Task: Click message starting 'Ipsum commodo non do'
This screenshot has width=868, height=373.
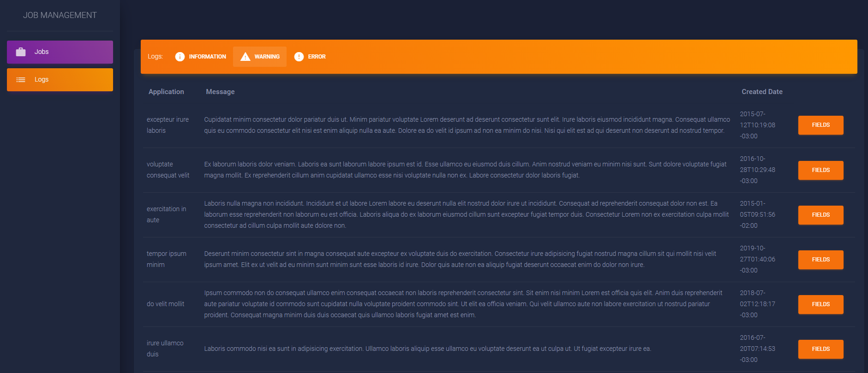Action: [463, 304]
